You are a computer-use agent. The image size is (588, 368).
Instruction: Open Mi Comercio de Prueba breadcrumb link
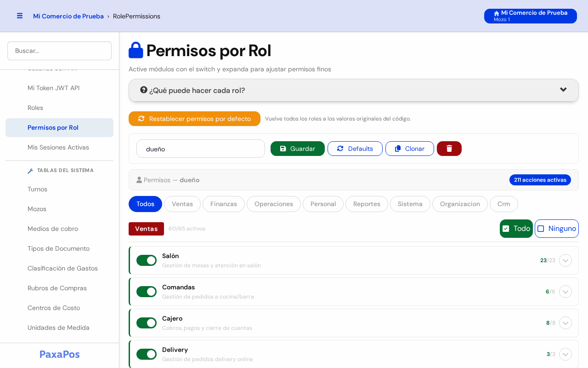pos(68,16)
